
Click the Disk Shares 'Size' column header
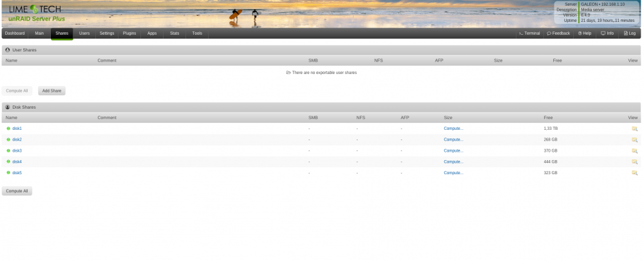point(448,118)
